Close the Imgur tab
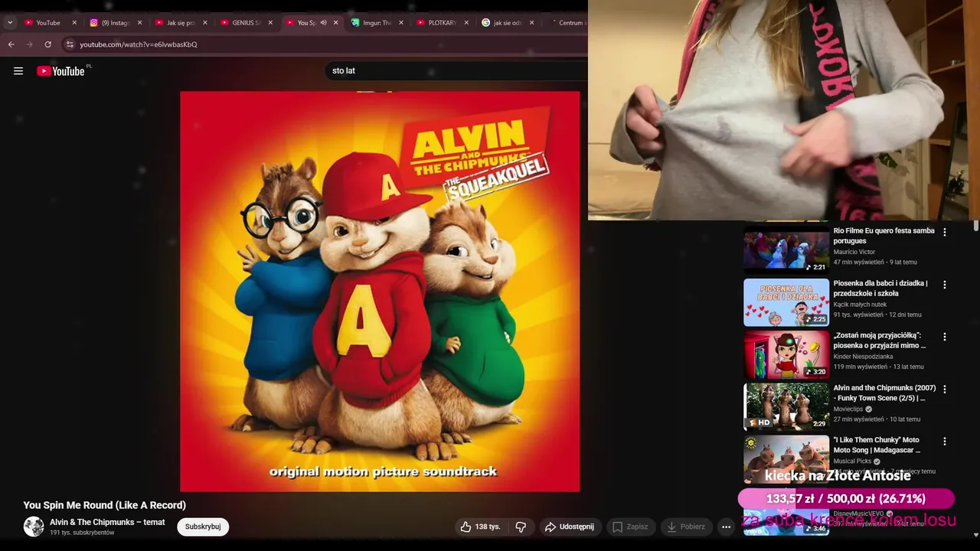Screen dimensions: 980x551 [x=401, y=23]
